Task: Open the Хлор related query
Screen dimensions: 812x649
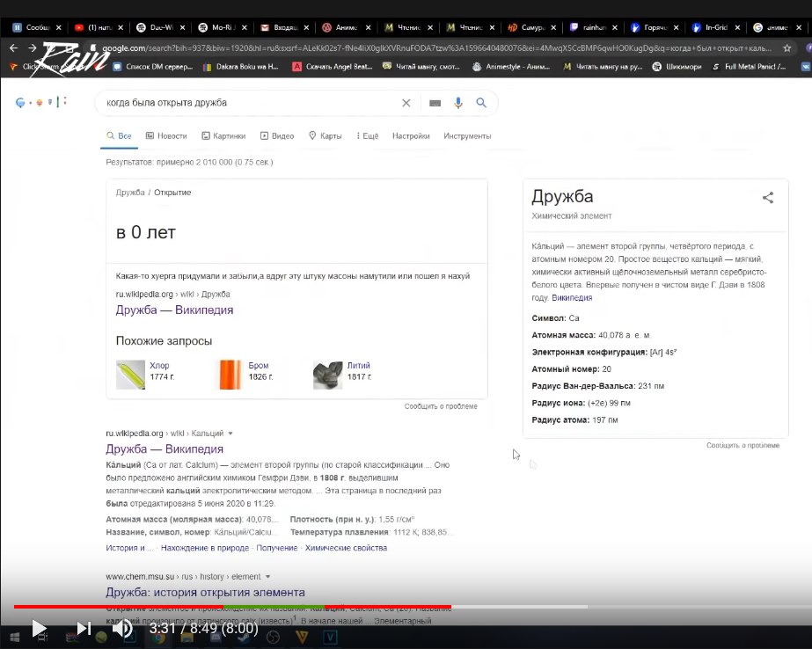Action: pyautogui.click(x=159, y=365)
